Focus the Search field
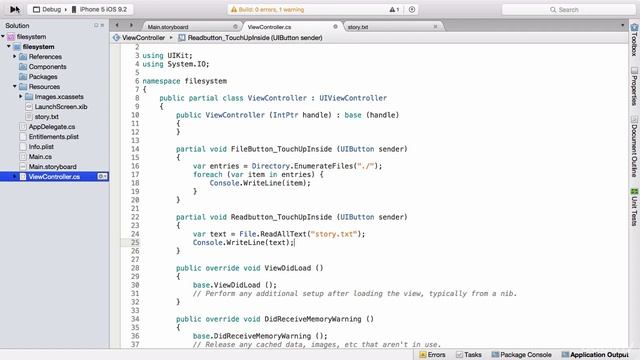The width and height of the screenshot is (640, 360). [569, 9]
